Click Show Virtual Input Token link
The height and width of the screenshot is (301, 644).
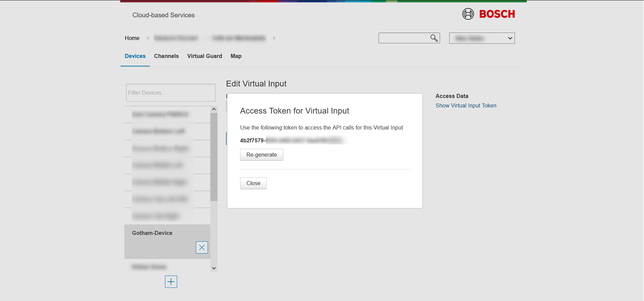(x=465, y=106)
